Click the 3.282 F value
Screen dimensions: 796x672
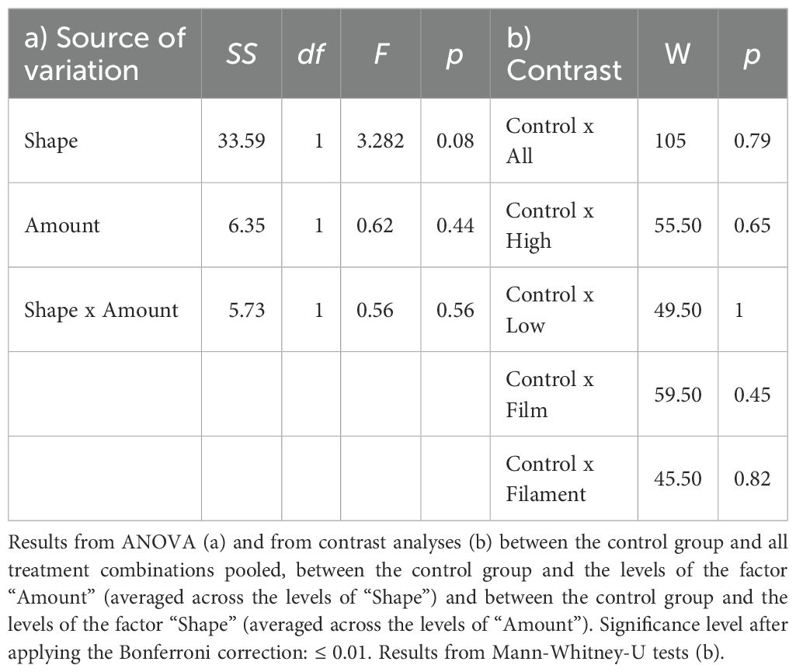381,141
